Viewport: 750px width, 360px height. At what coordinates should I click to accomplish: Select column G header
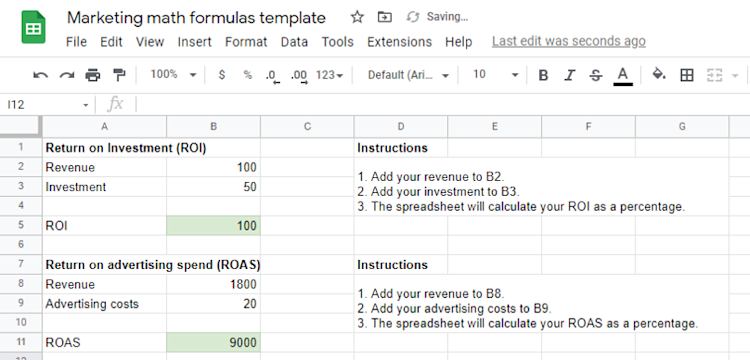pyautogui.click(x=682, y=127)
